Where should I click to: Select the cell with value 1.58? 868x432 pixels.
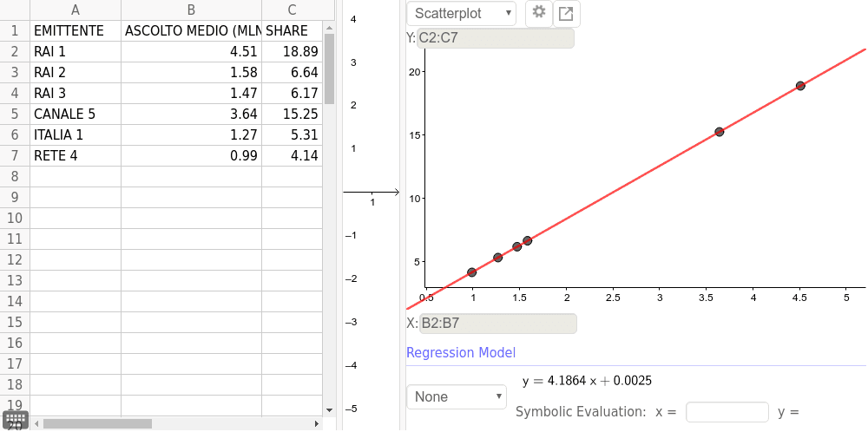pyautogui.click(x=191, y=73)
